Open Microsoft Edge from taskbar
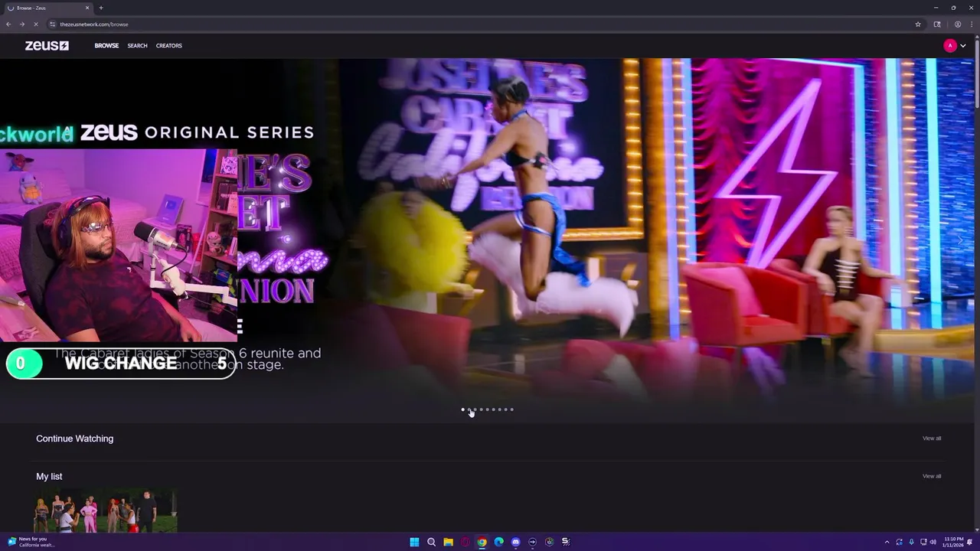The width and height of the screenshot is (980, 551). 498,542
